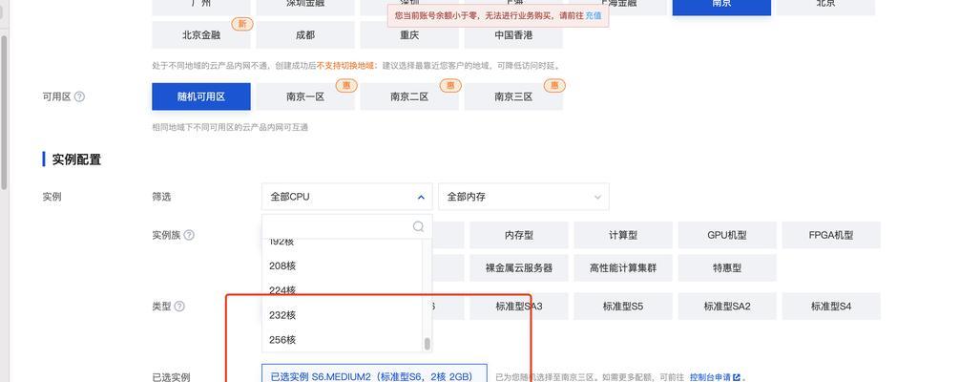
Task: Click the 惠 badge on 南京三区
Action: pyautogui.click(x=553, y=85)
